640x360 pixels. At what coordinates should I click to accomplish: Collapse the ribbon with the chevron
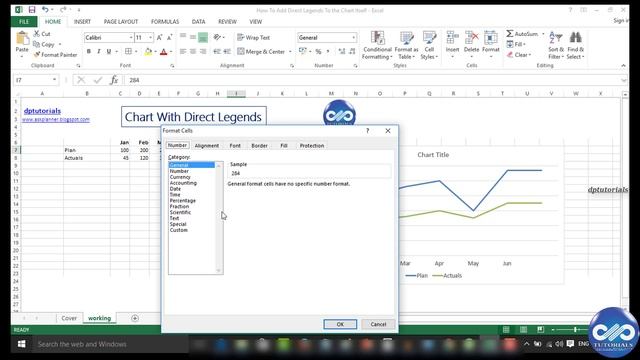(x=623, y=66)
